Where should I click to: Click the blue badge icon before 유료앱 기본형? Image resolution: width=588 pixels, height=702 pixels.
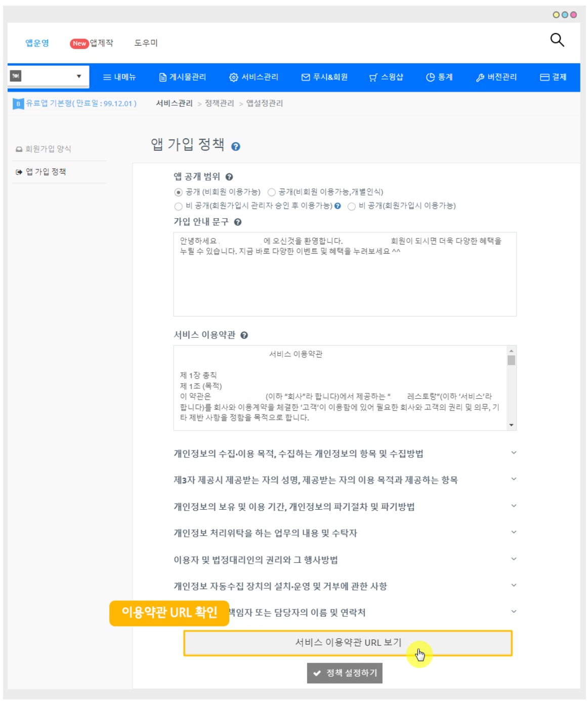click(18, 104)
